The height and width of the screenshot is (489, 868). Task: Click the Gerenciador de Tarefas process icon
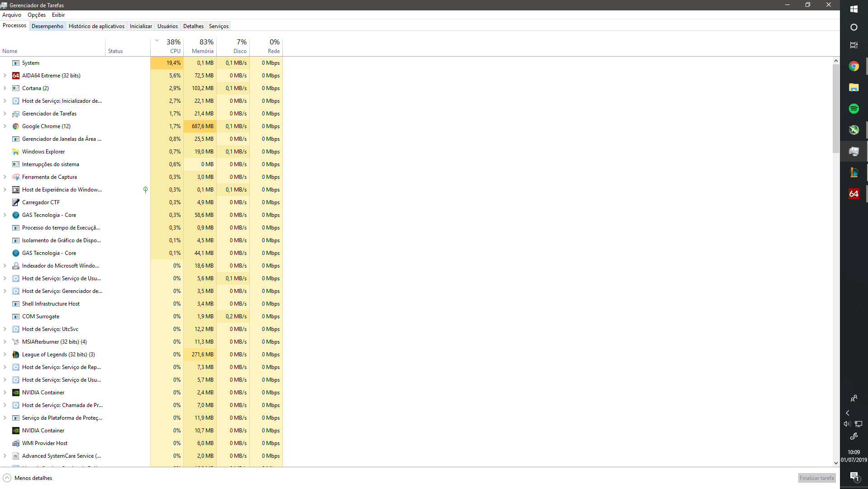coord(16,114)
